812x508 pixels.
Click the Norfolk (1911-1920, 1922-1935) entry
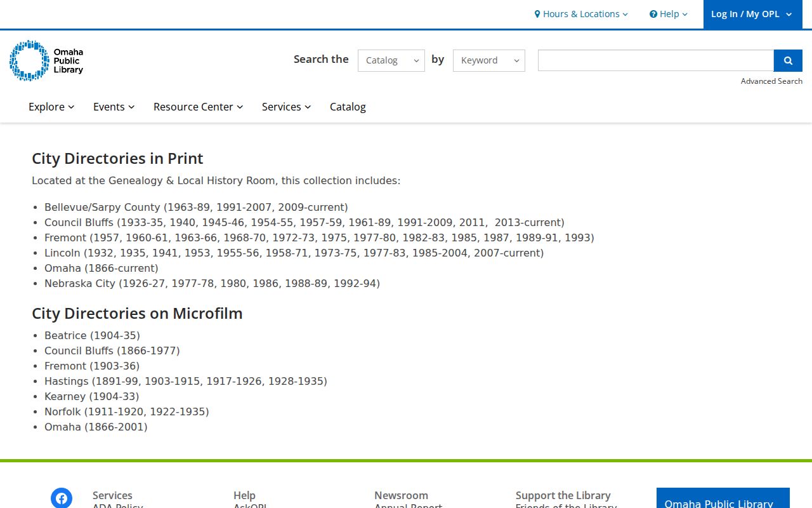coord(127,411)
